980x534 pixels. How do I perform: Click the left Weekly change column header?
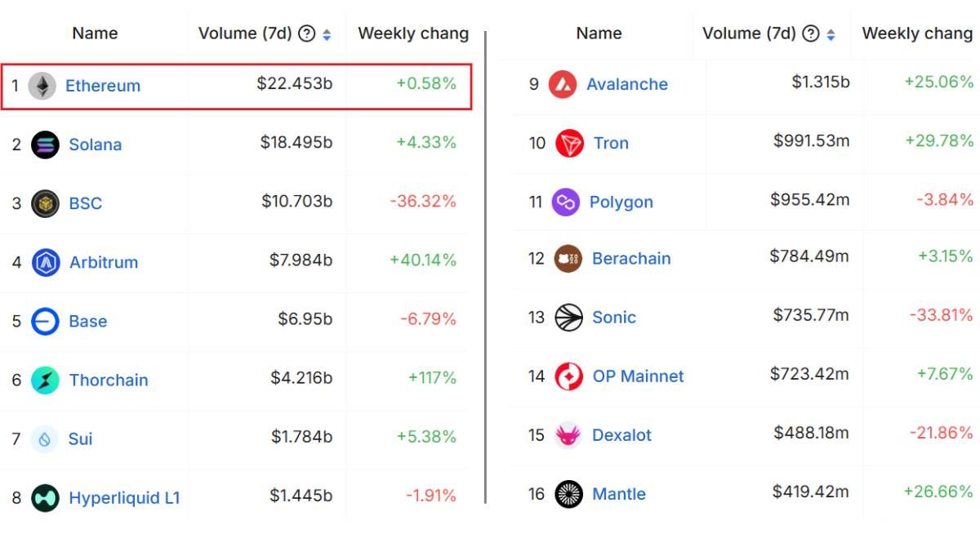point(413,33)
